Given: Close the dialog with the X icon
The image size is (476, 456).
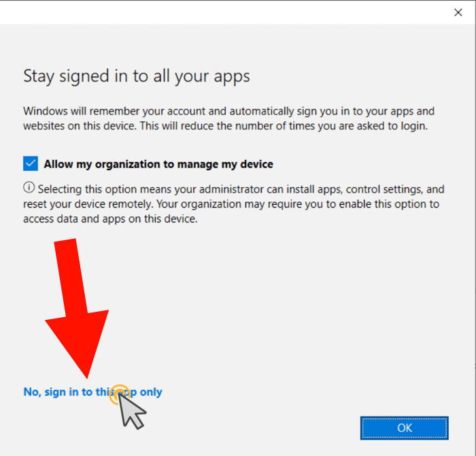Looking at the screenshot, I should [458, 12].
